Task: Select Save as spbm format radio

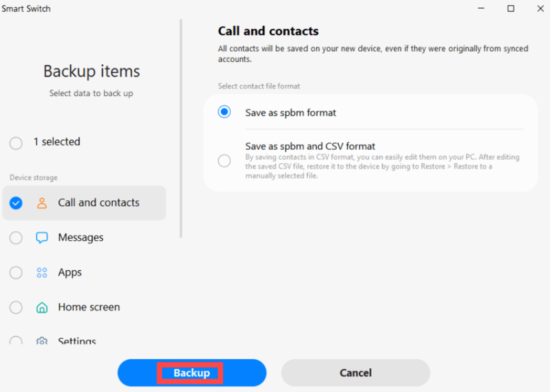Action: [x=224, y=112]
